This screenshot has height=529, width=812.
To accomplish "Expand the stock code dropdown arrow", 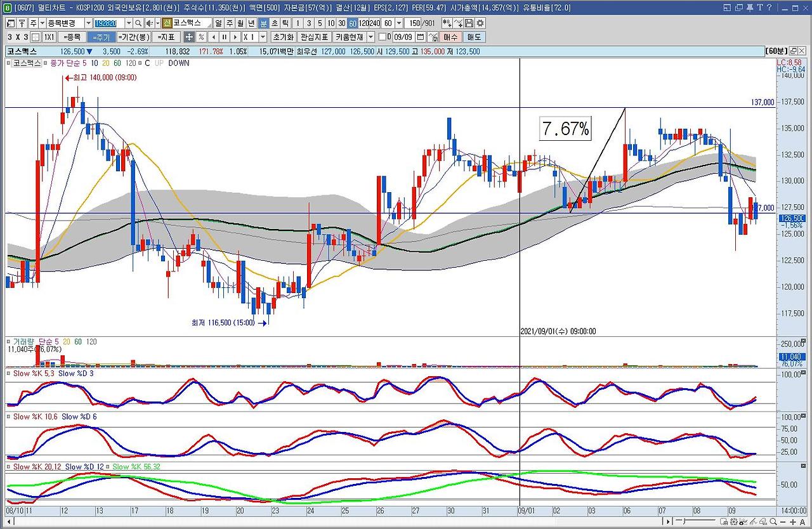I will 128,23.
